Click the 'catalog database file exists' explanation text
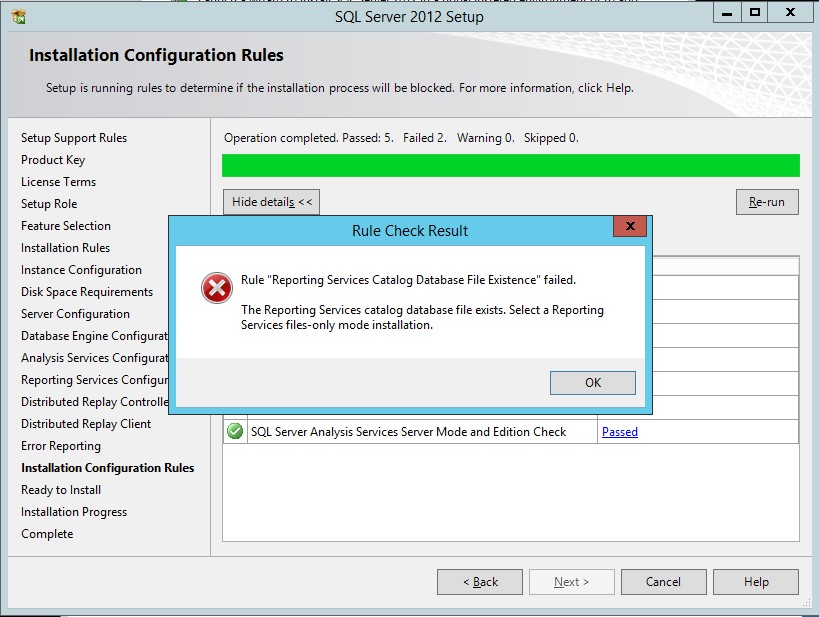 [422, 317]
